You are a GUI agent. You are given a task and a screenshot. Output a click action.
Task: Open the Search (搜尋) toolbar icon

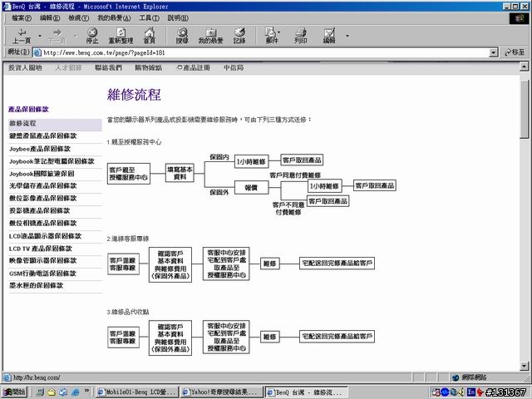click(182, 36)
